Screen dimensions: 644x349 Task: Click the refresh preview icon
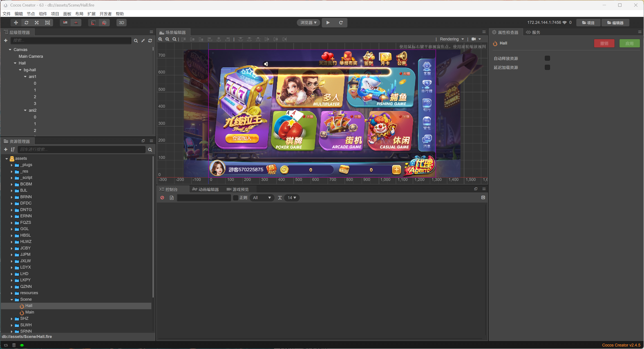coord(341,22)
